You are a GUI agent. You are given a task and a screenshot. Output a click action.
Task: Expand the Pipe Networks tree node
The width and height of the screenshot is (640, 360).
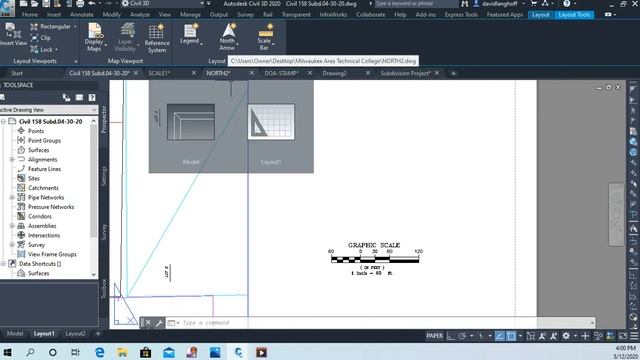(12, 198)
